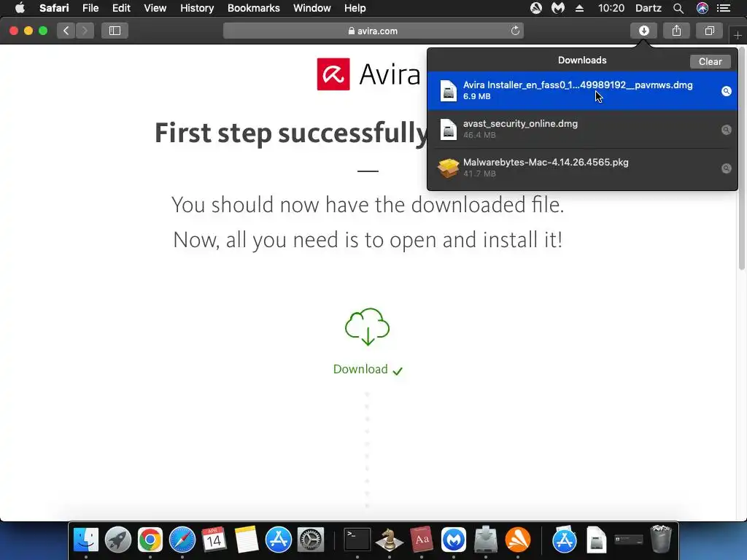This screenshot has width=747, height=560.
Task: Open the orange Avast Security icon in the Dock
Action: [518, 540]
